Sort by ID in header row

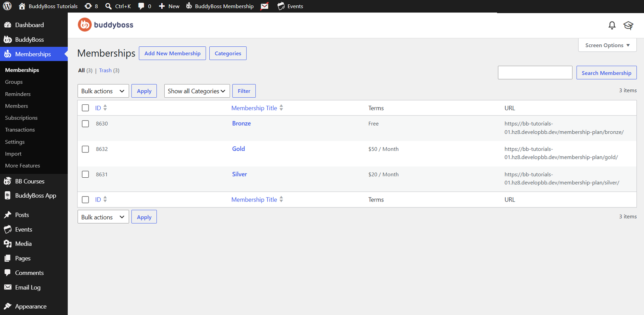click(x=101, y=108)
